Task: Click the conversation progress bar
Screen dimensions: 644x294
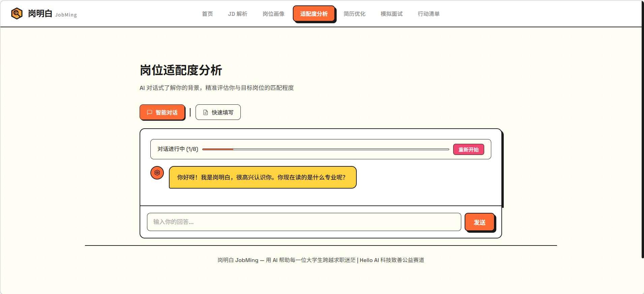Action: pos(325,149)
